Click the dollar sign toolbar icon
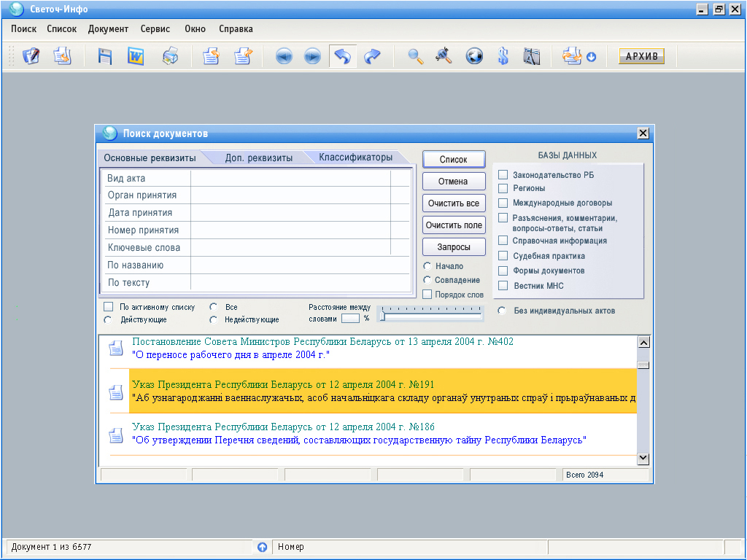The height and width of the screenshot is (560, 747). point(503,57)
